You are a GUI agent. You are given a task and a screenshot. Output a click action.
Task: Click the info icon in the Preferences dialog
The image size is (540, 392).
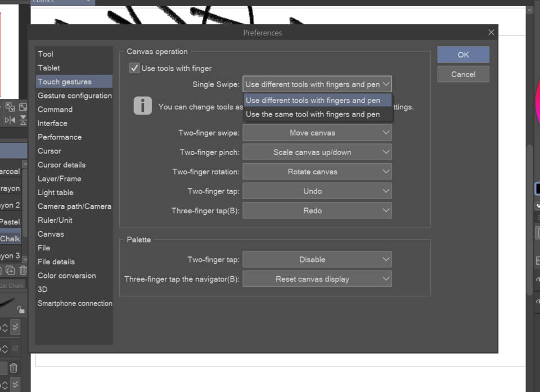click(142, 106)
